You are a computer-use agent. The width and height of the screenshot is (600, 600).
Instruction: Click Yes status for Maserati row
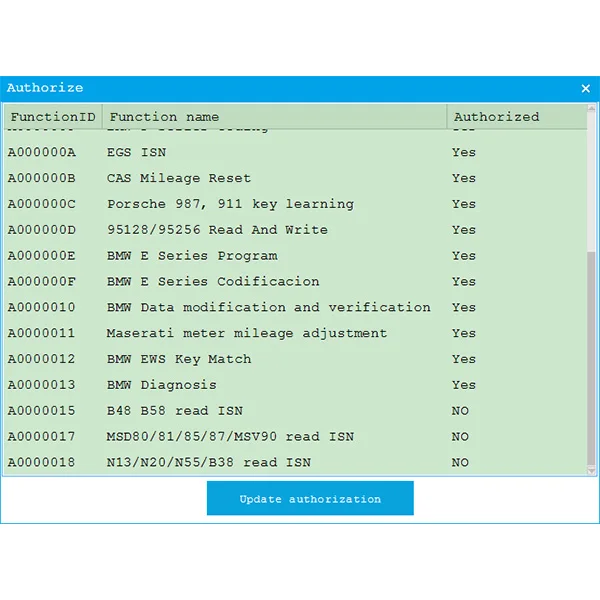point(464,333)
